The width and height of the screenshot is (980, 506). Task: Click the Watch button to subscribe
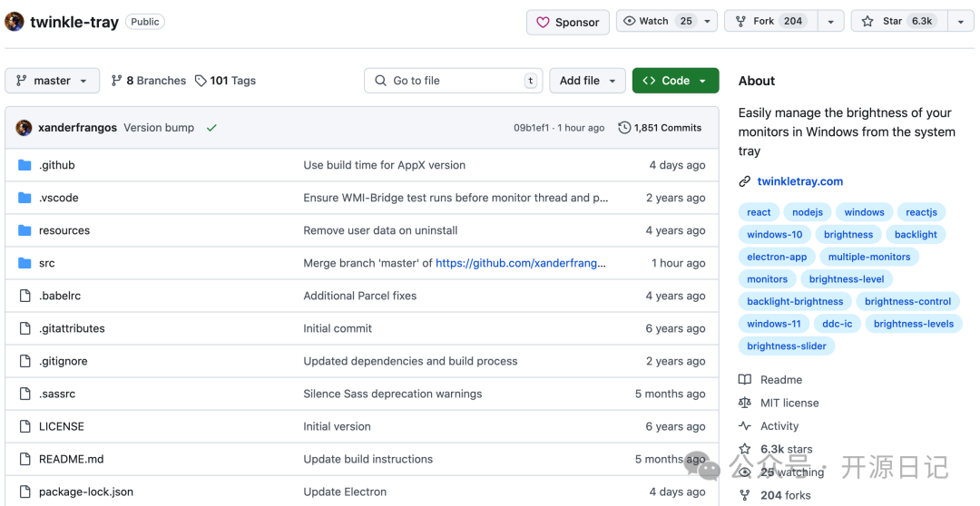tap(657, 22)
